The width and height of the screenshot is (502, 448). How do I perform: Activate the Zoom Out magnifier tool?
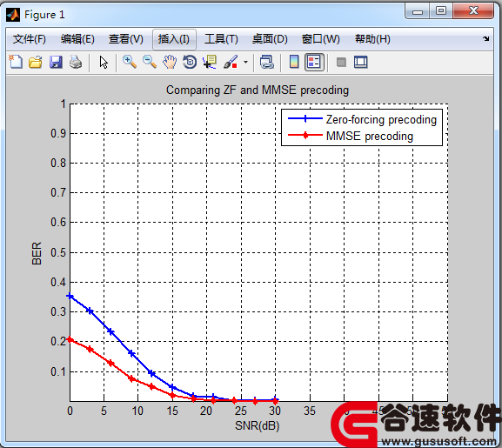(150, 62)
